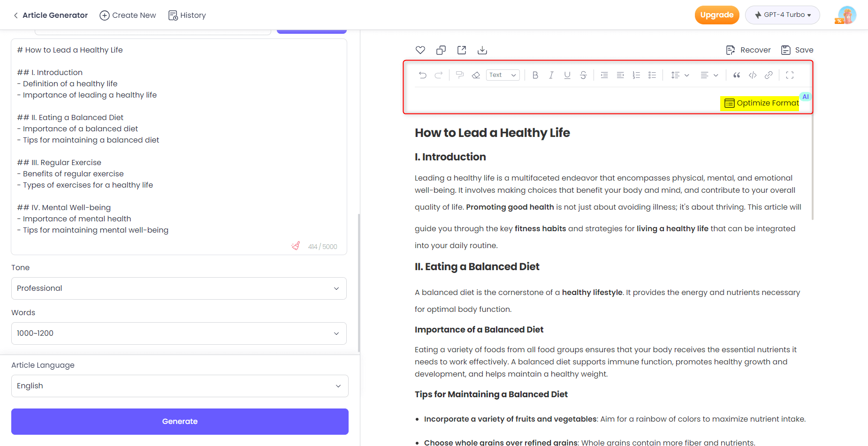Click the link chain icon
Image resolution: width=868 pixels, height=446 pixels.
(x=769, y=75)
